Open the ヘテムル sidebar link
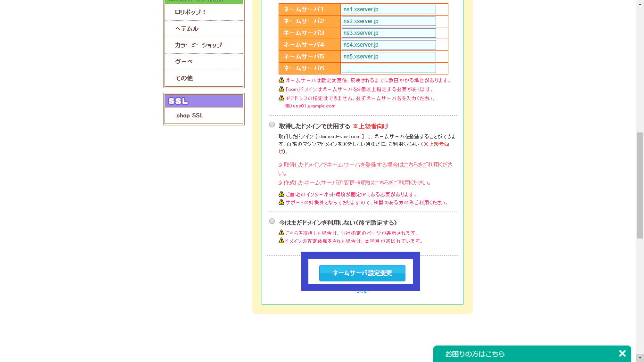The image size is (644, 362). (x=187, y=29)
